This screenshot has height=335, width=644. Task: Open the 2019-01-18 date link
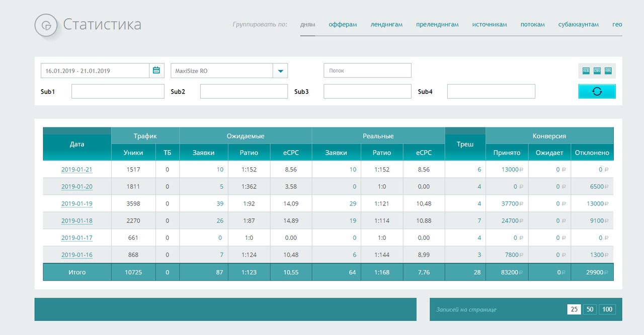coord(77,221)
